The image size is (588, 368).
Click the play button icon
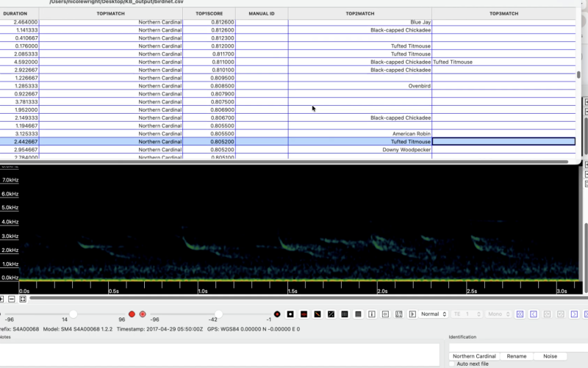point(412,314)
